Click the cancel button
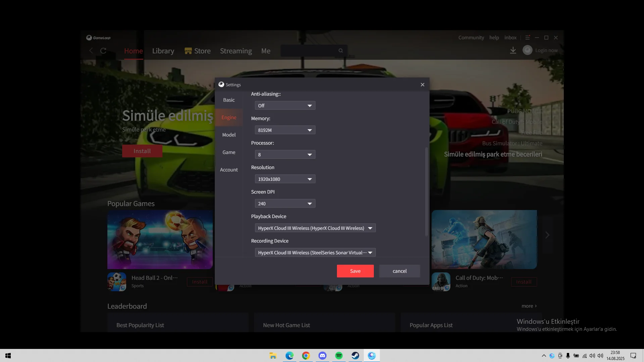Screen dimensions: 644x362 pos(399,271)
